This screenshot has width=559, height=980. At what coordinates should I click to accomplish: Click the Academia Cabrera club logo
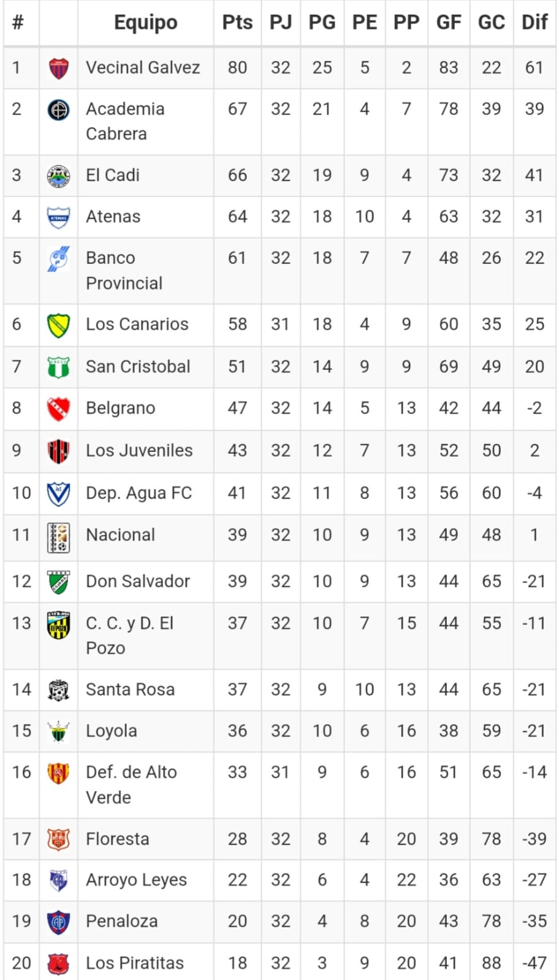[x=58, y=110]
